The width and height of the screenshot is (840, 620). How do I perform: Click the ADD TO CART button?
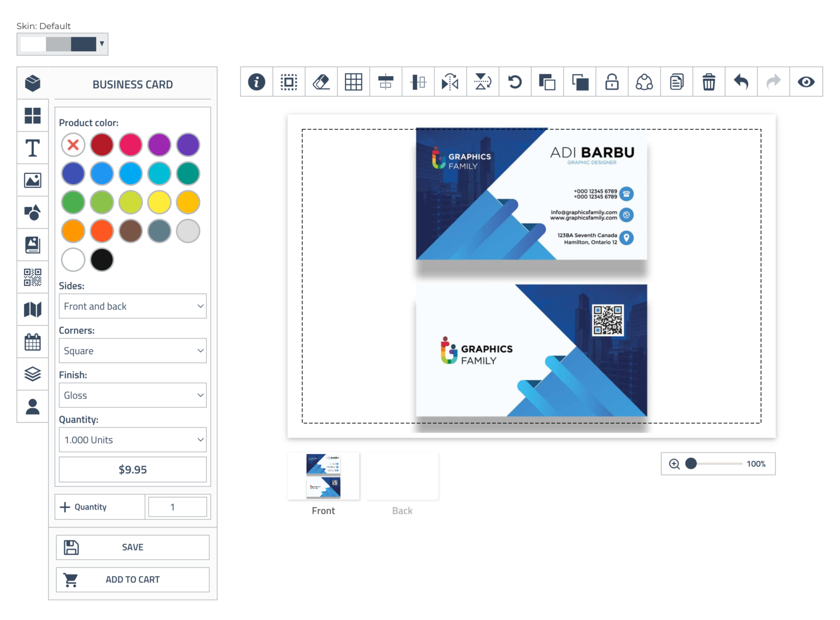coord(133,580)
